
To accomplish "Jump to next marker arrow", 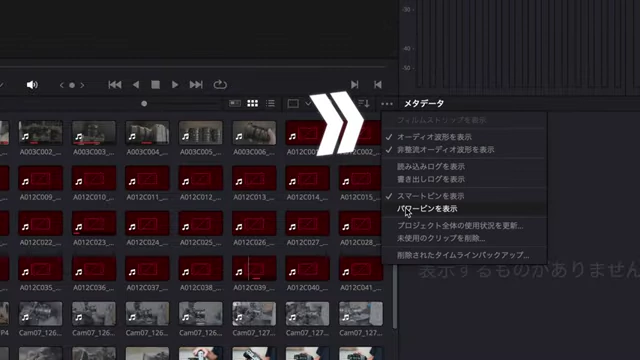I will coord(82,85).
